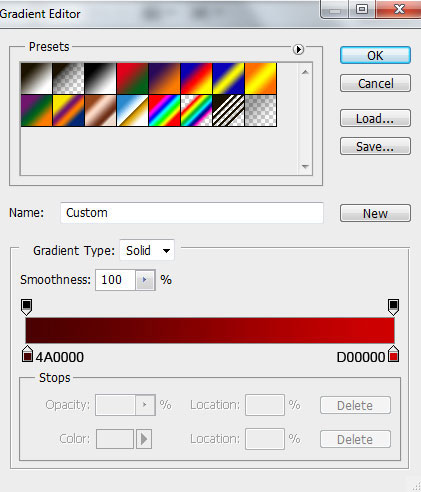This screenshot has height=492, width=421.
Task: Click presets scrollbar up arrow
Action: coord(305,72)
